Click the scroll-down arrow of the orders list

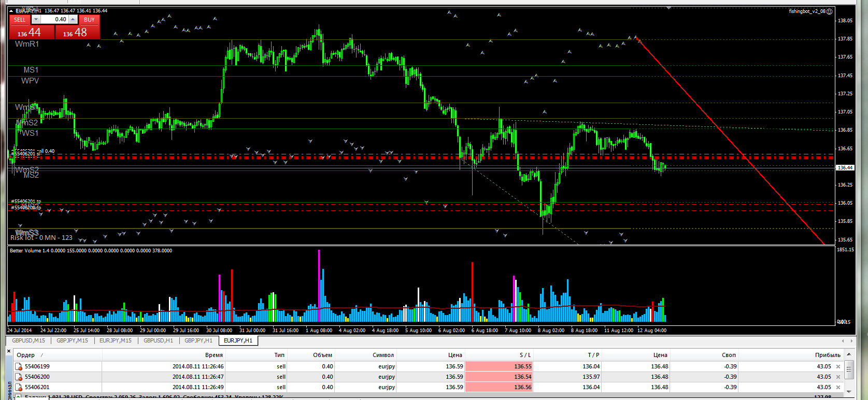coord(849,391)
